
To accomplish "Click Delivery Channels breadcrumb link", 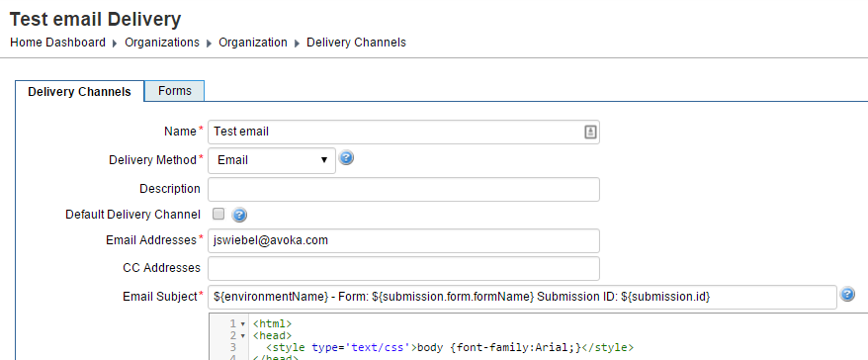I will pos(357,43).
